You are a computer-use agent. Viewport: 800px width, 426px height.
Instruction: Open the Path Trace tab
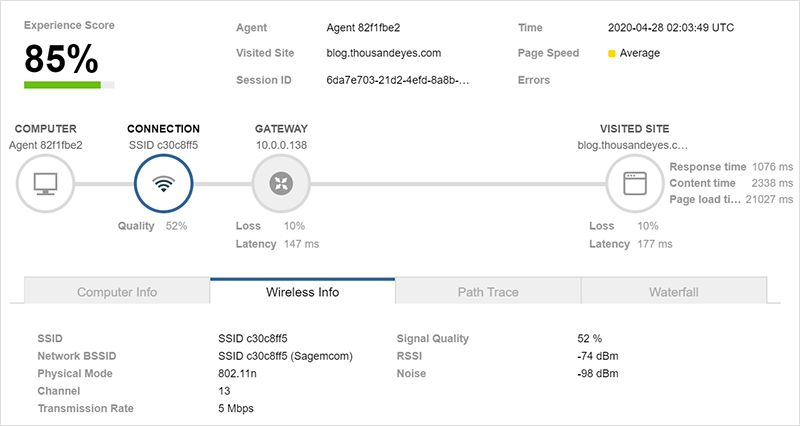(488, 292)
